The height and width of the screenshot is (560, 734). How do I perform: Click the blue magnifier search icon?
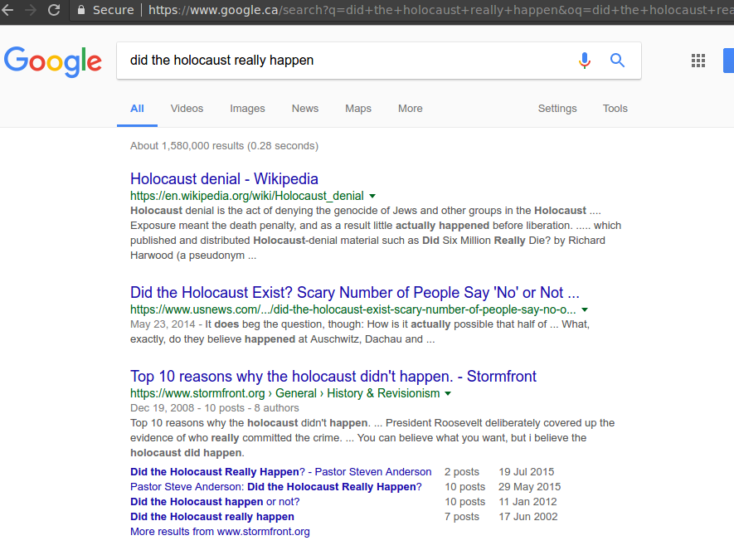(x=617, y=61)
